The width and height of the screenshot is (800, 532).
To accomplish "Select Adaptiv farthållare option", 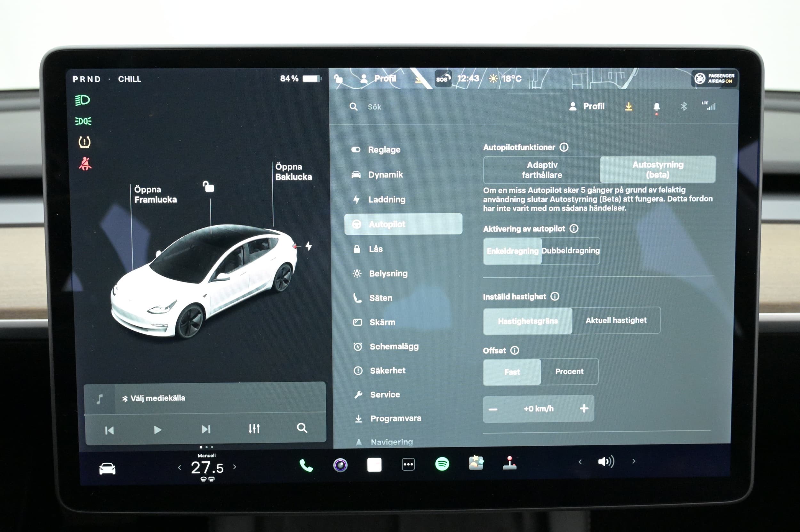I will [x=542, y=170].
